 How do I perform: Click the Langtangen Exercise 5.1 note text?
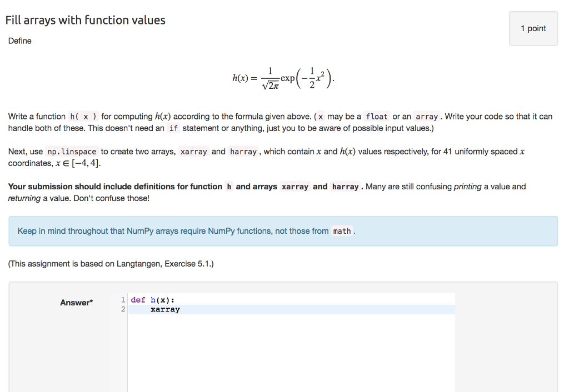[x=111, y=263]
